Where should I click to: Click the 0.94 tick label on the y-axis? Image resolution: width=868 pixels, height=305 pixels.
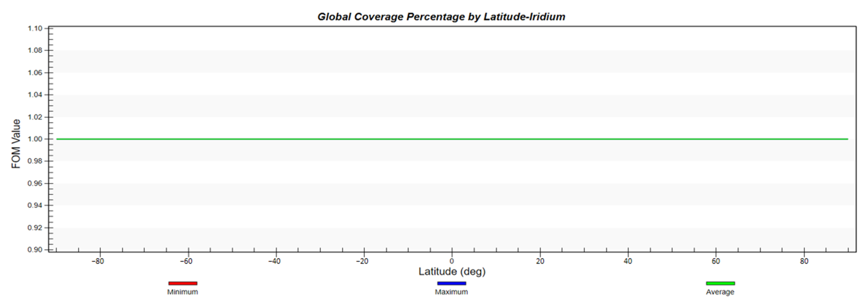[35, 205]
